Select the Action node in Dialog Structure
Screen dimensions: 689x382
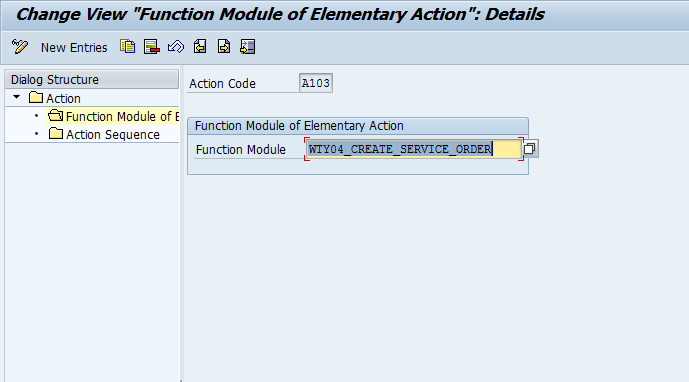pyautogui.click(x=63, y=98)
